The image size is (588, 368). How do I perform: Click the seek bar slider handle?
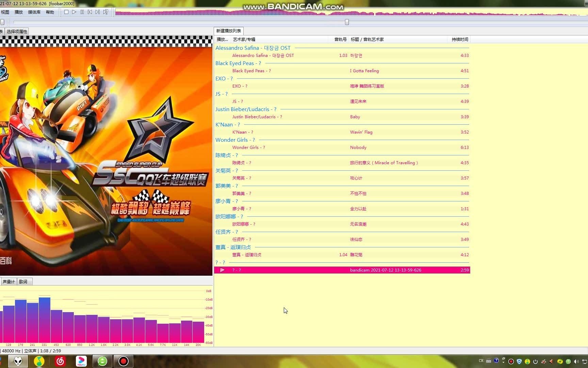pyautogui.click(x=347, y=22)
